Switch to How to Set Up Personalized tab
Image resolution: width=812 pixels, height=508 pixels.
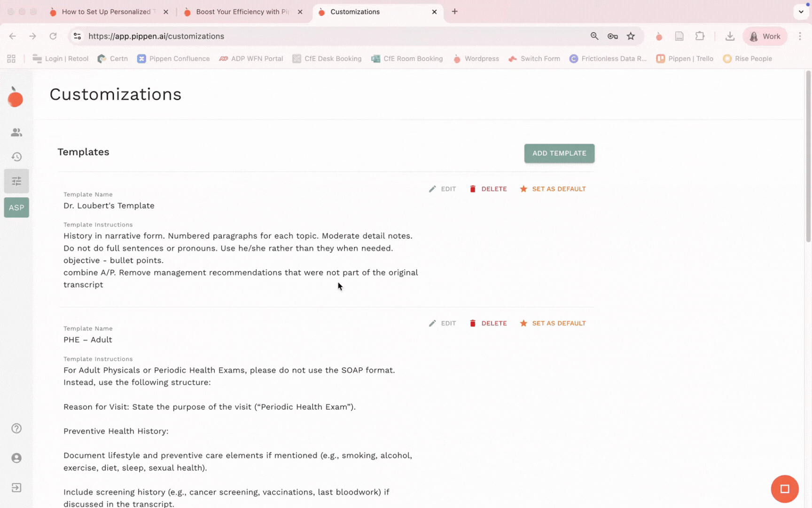pyautogui.click(x=107, y=12)
